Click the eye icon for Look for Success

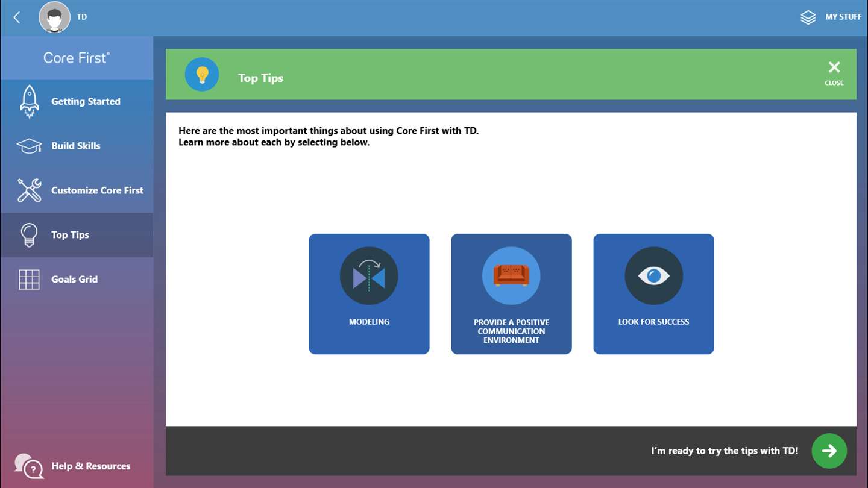click(653, 276)
